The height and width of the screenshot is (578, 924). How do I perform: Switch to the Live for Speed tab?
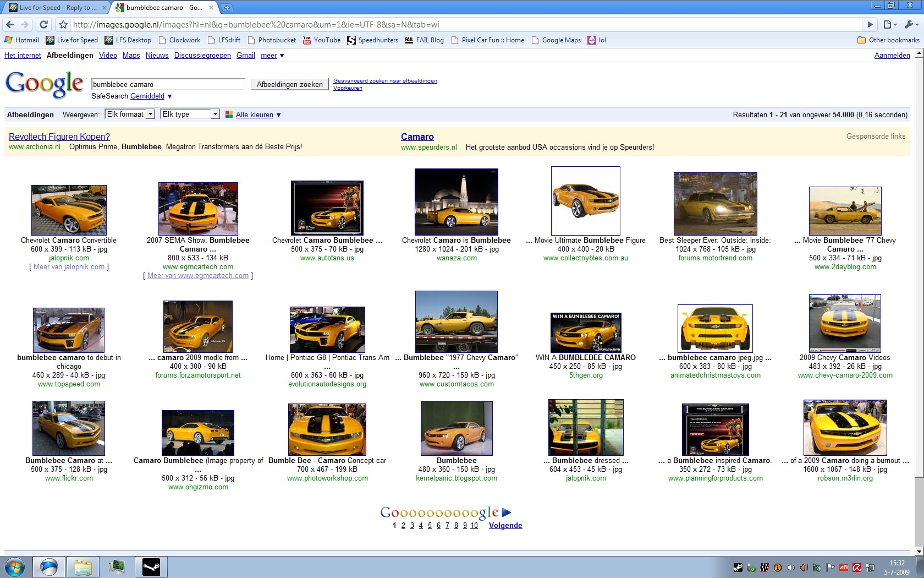[57, 8]
